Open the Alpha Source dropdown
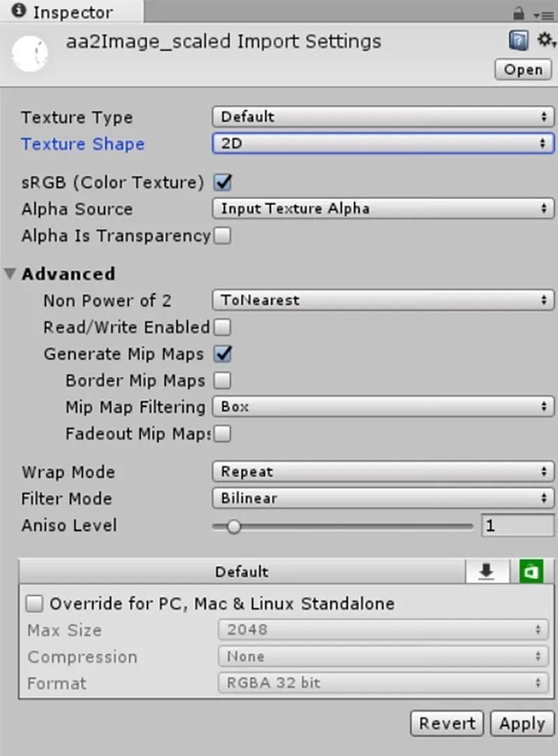The image size is (558, 756). [383, 208]
